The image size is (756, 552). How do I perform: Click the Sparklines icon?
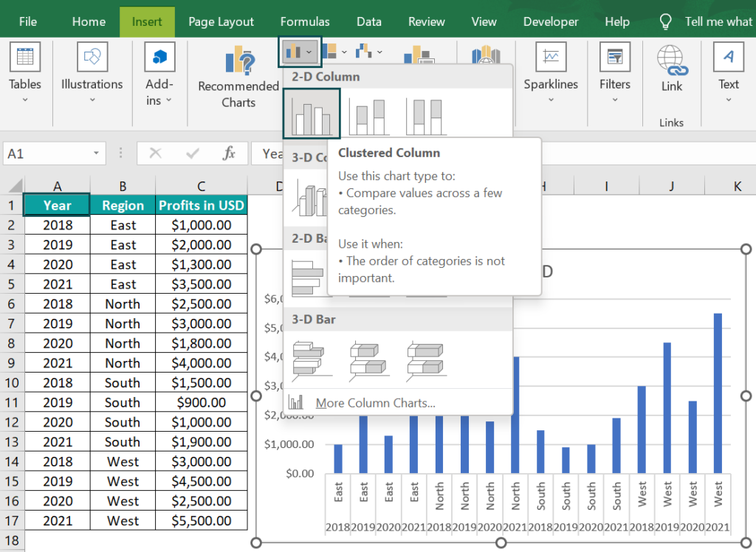551,57
